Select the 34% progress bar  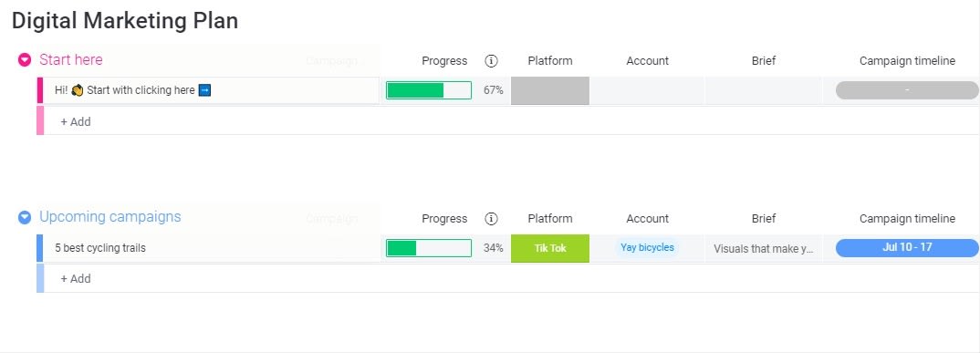pos(429,248)
